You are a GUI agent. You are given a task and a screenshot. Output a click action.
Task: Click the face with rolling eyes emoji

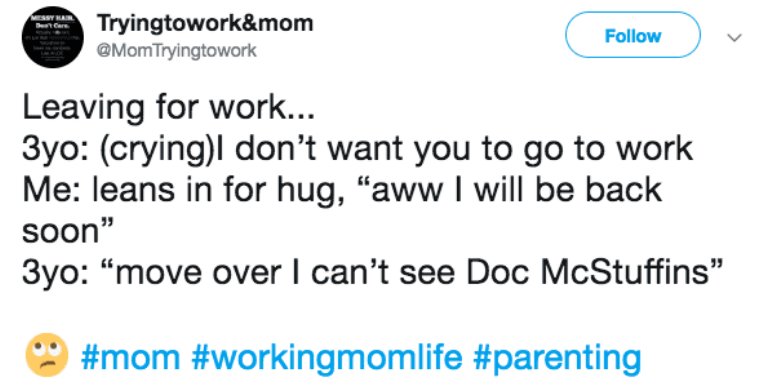47,355
